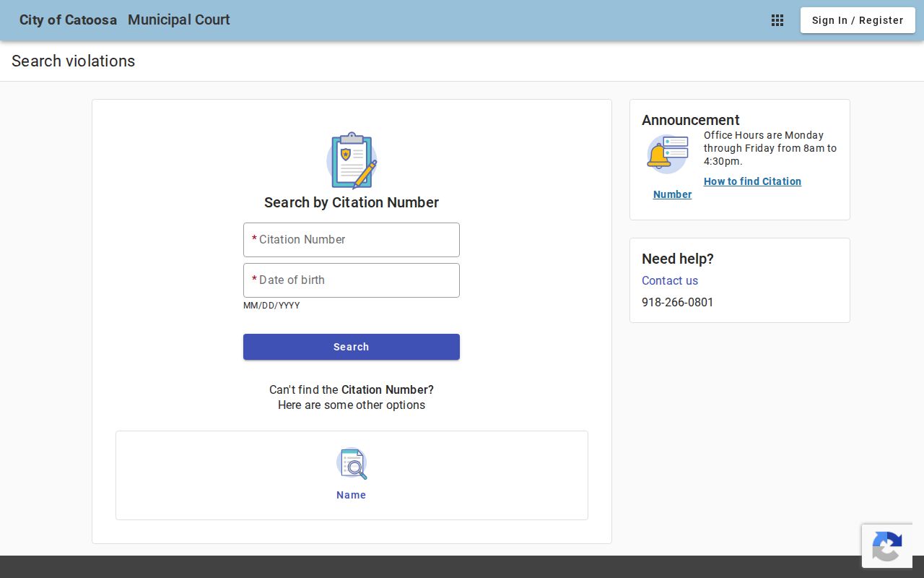Click the Search violations page heading
This screenshot has width=924, height=578.
coord(73,61)
